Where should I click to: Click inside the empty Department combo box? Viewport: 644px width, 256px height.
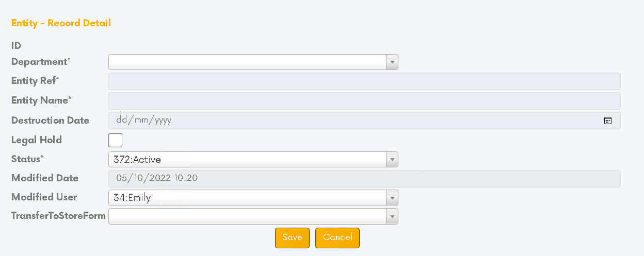click(247, 62)
